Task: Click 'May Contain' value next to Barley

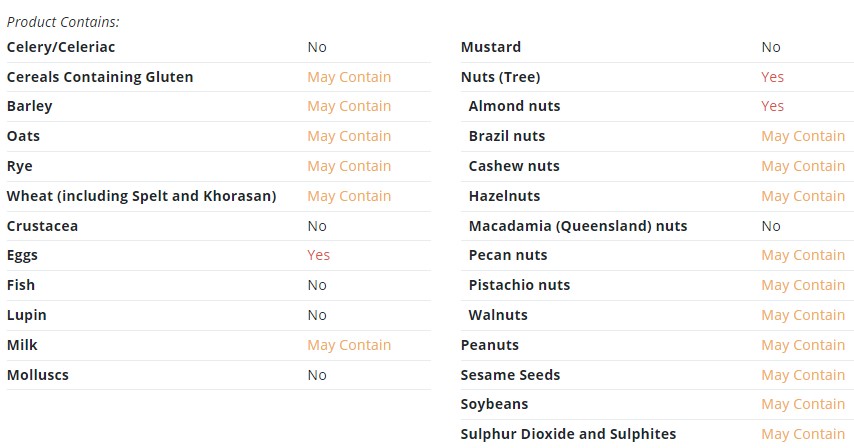Action: [349, 106]
